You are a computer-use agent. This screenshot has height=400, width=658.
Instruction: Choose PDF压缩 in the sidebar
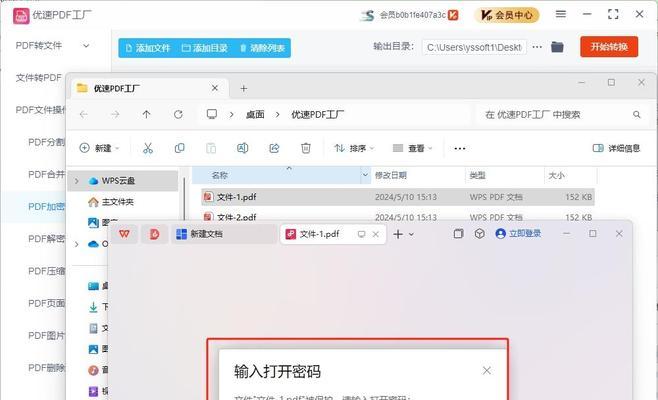pos(47,271)
